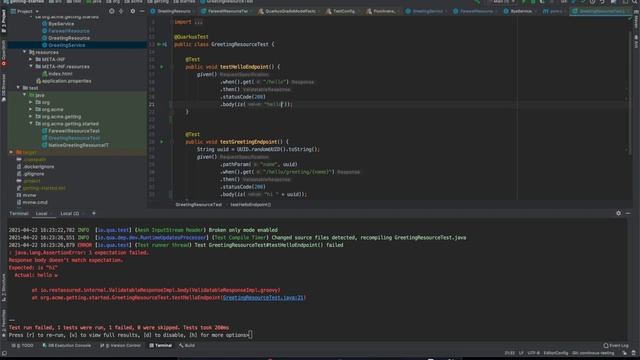640x360 pixels.
Task: Add a new terminal session tab
Action: 93,213
